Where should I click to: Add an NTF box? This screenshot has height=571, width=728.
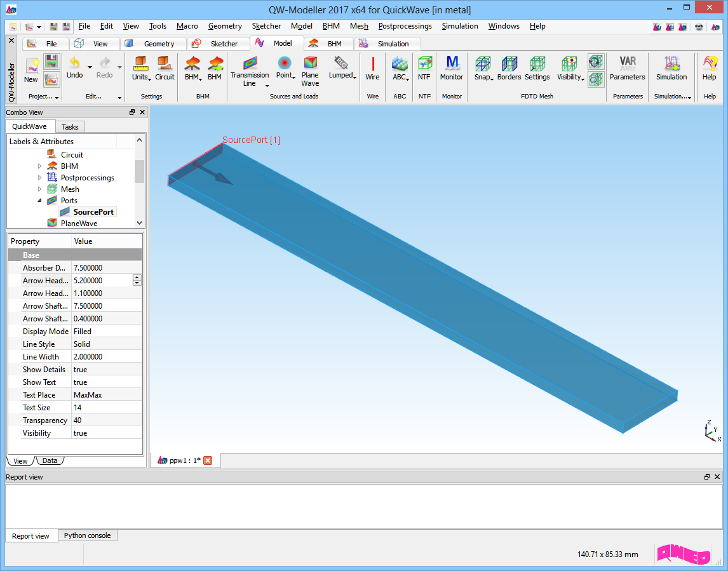pos(424,68)
